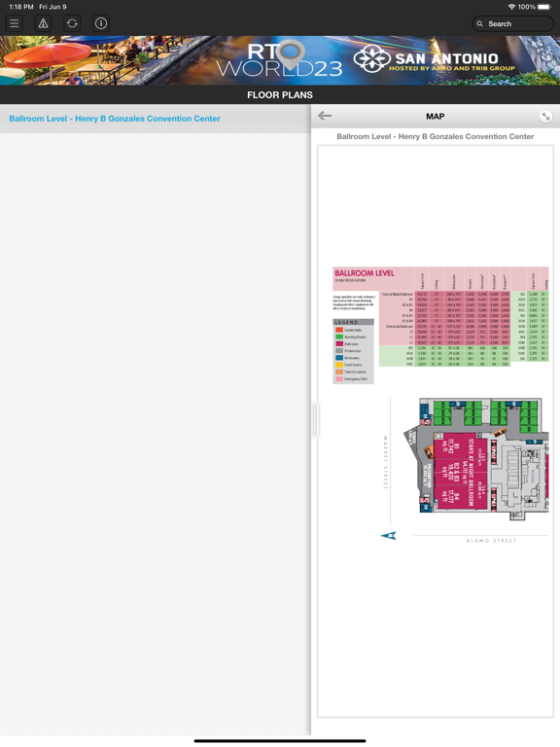Tap the LEGEND box on floor plan

[353, 351]
